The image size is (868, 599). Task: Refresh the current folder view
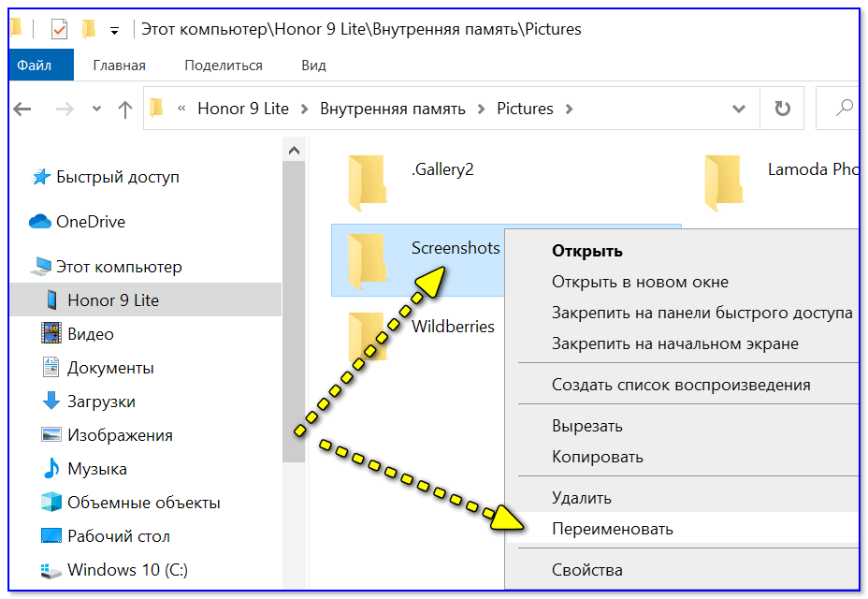782,109
